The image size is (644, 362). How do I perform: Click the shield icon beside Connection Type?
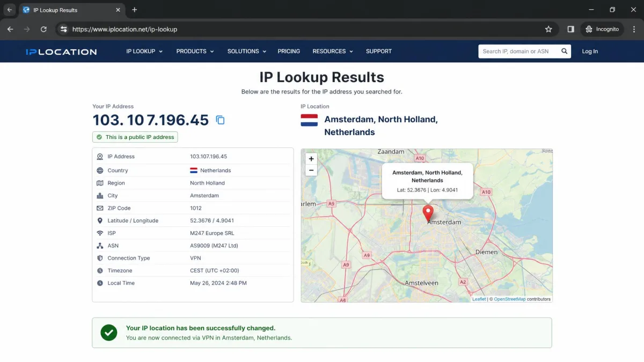100,258
